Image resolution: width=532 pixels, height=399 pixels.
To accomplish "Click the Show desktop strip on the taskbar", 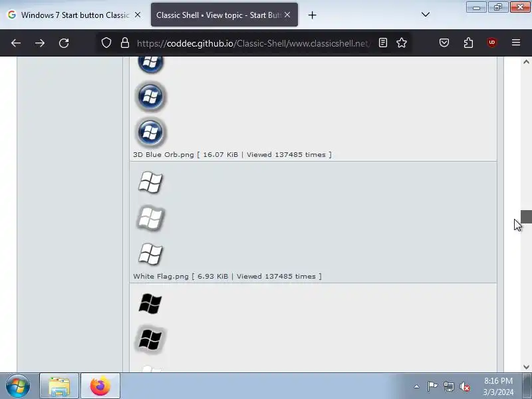I will tap(527, 386).
